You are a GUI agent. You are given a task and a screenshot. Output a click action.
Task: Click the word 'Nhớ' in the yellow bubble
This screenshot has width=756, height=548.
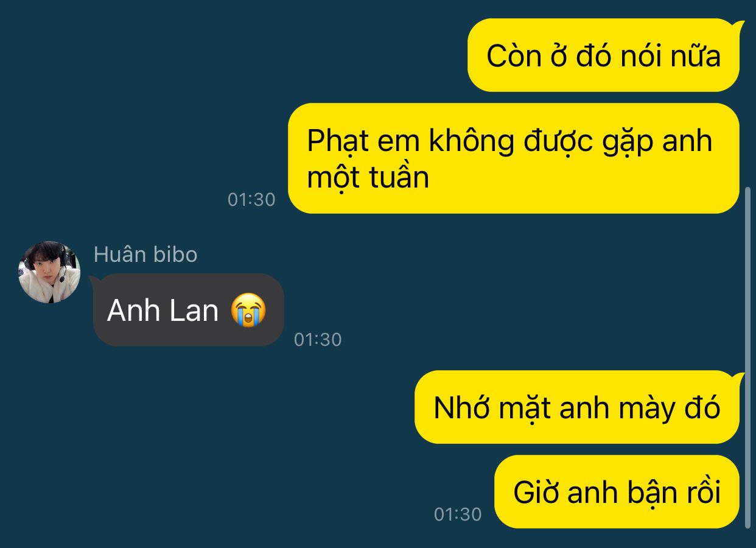462,408
